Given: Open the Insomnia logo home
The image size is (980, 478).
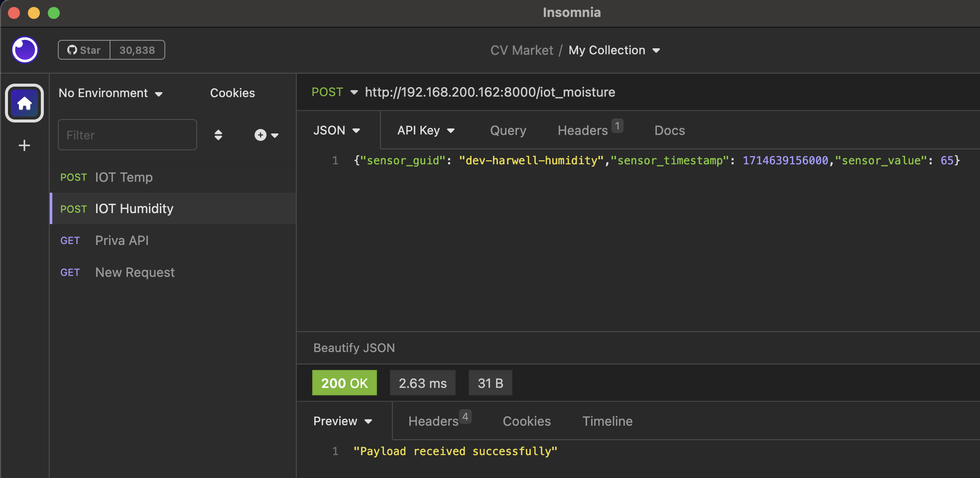Looking at the screenshot, I should click(x=25, y=50).
